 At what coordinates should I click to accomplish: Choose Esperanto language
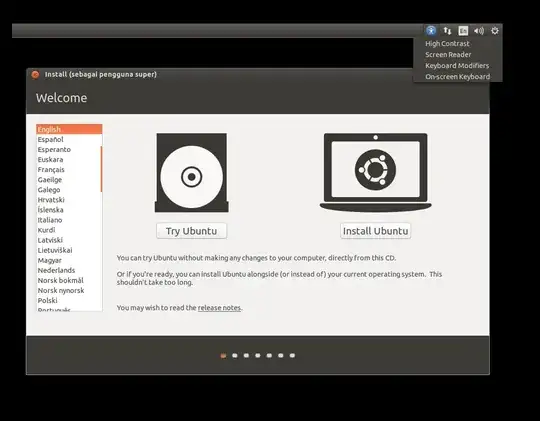(x=69, y=149)
